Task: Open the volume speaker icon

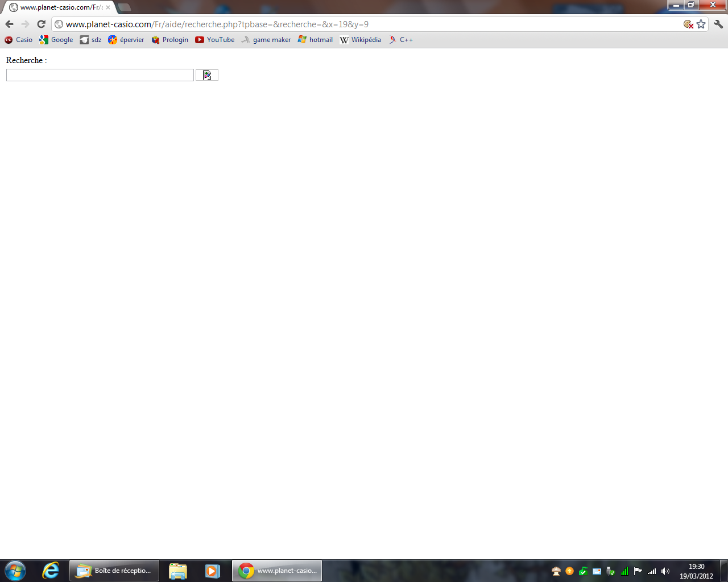Action: pyautogui.click(x=665, y=571)
